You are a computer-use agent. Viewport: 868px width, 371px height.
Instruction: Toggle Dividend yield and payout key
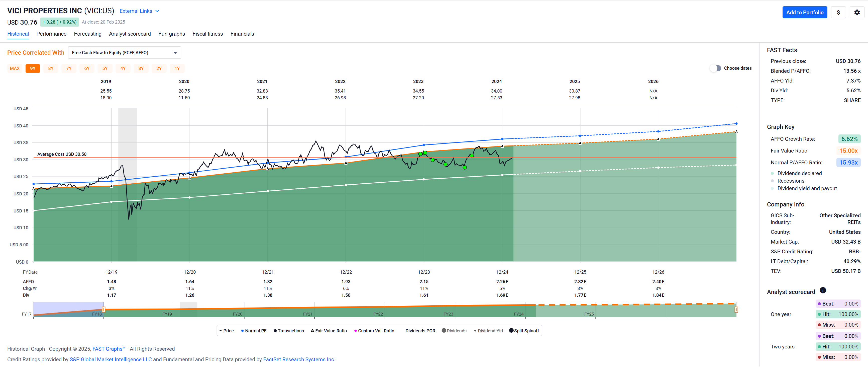[x=803, y=189]
